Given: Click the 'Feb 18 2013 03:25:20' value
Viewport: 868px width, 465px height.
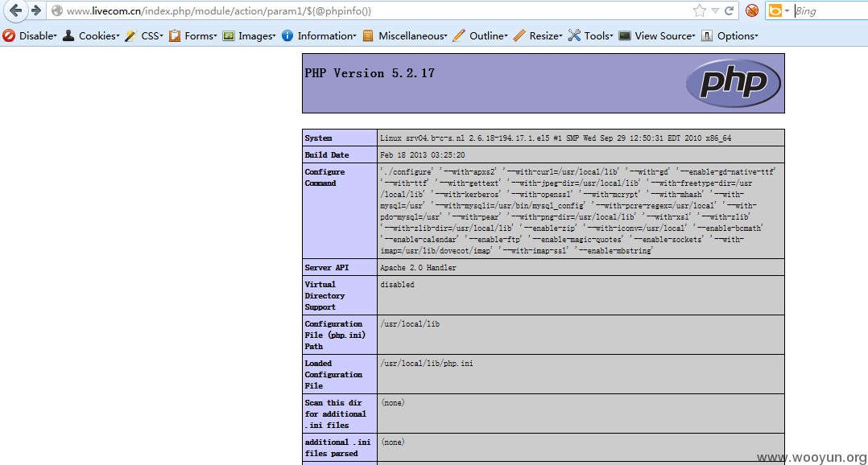Looking at the screenshot, I should point(423,154).
